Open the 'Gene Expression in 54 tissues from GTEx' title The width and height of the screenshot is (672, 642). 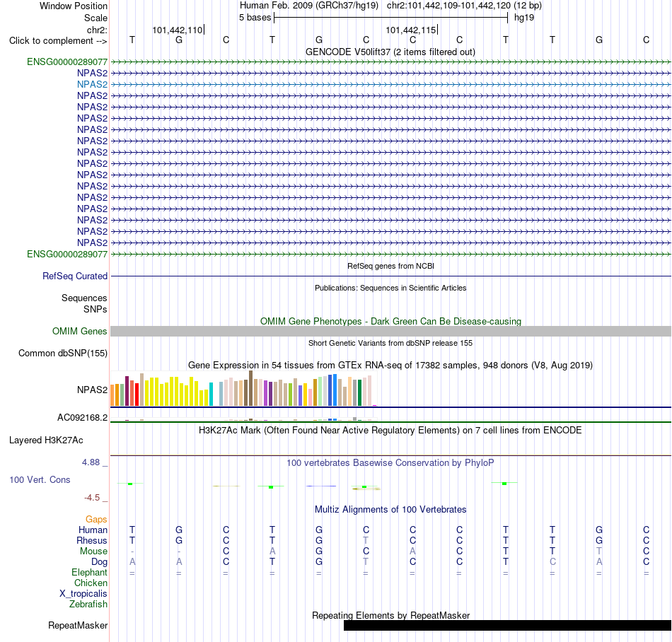[x=390, y=366]
